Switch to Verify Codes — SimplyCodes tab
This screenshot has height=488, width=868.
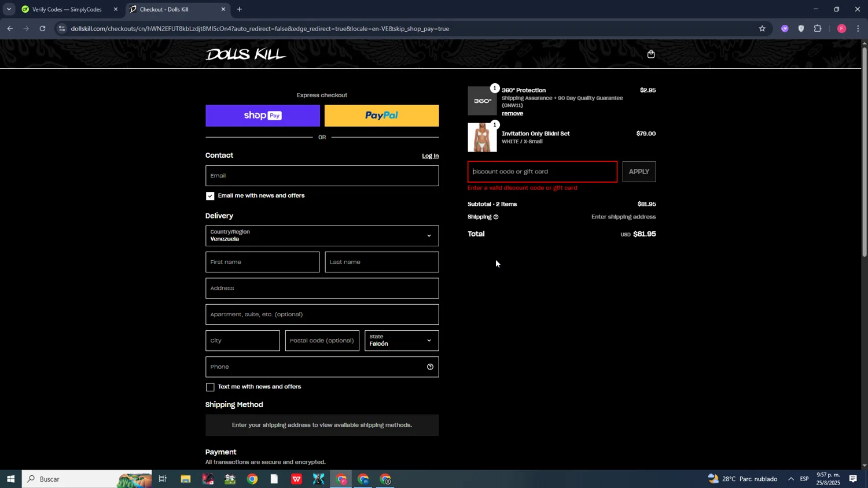[67, 9]
